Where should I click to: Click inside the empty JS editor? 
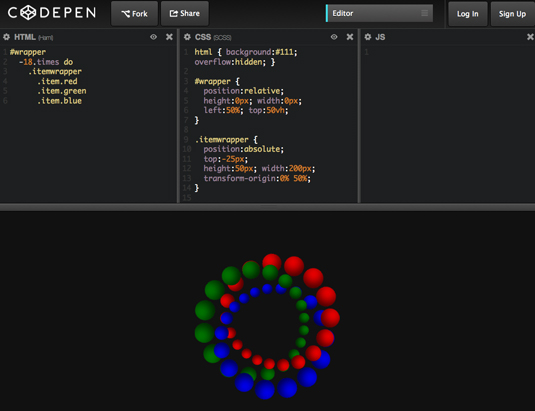coord(448,124)
